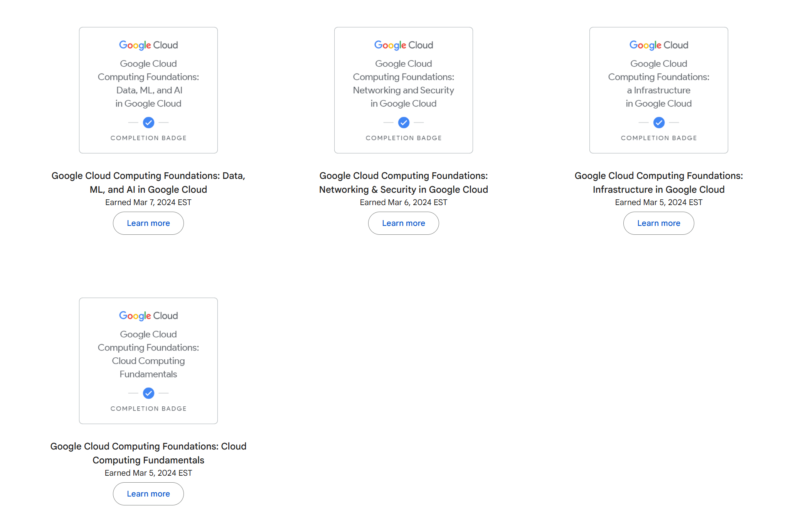
Task: Open Learn more for Data, ML, and AI
Action: tap(148, 223)
